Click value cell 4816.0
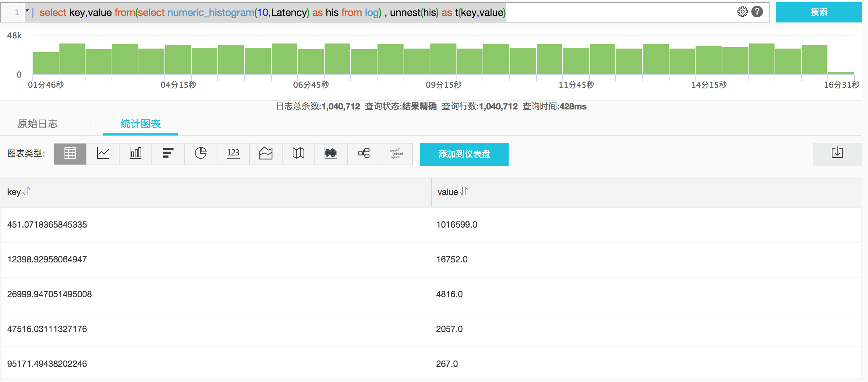The height and width of the screenshot is (382, 868). click(449, 294)
